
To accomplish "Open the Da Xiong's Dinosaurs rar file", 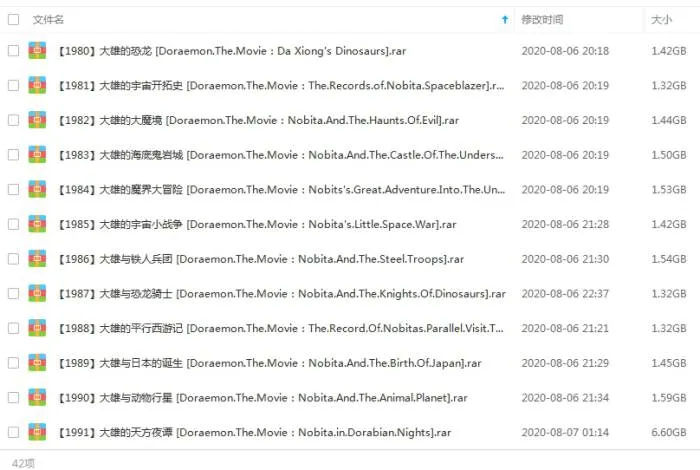I will coord(232,51).
